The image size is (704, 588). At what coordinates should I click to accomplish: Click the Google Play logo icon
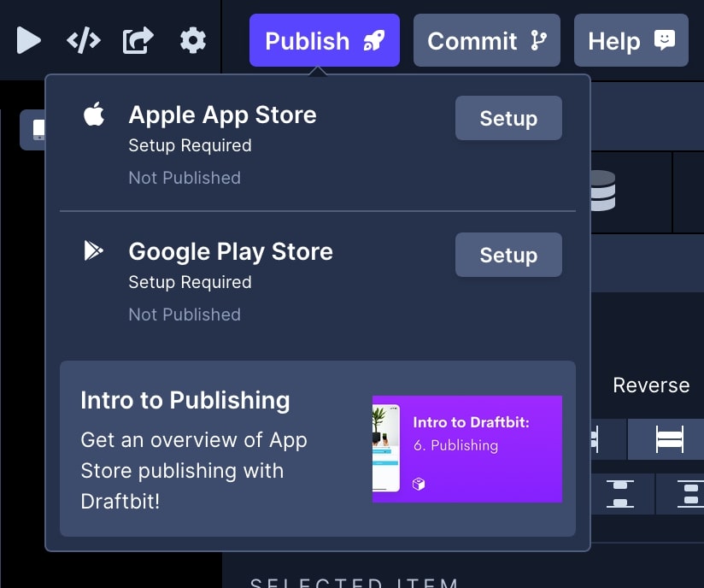click(x=93, y=250)
